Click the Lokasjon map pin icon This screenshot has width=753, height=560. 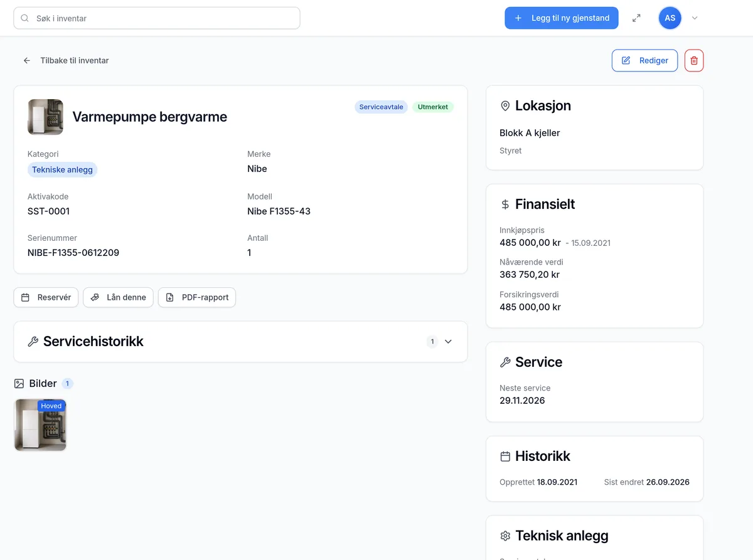(505, 106)
